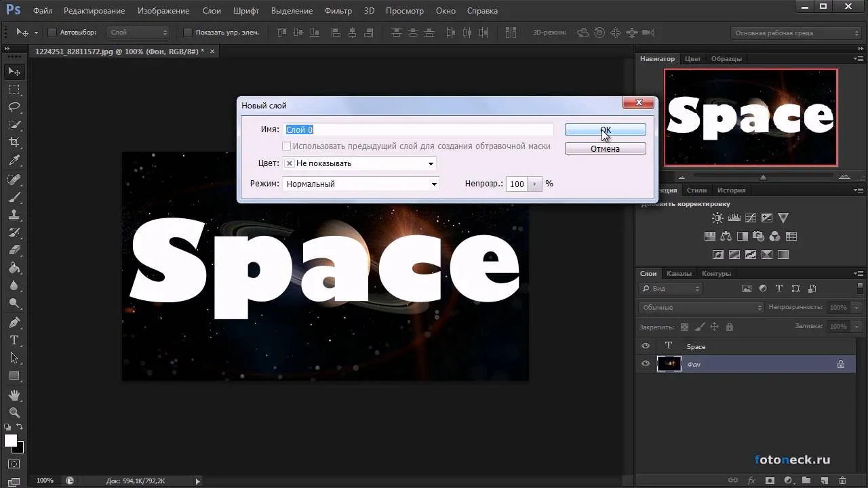The width and height of the screenshot is (868, 488).
Task: Open the layer filter Вид dropdown
Action: [671, 288]
